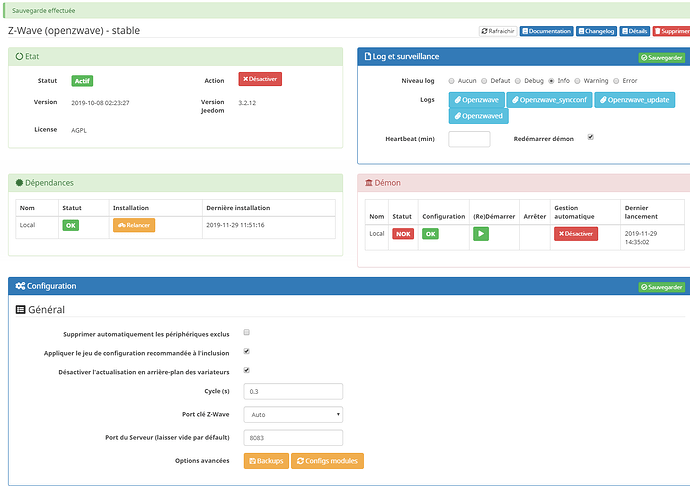The image size is (690, 486).
Task: Open plugin Détails
Action: (635, 31)
